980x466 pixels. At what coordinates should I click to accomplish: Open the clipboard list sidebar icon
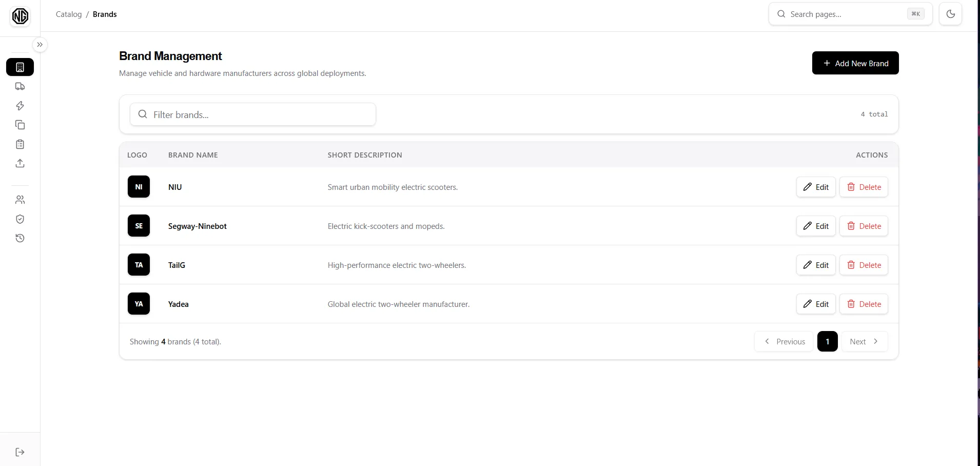20,144
